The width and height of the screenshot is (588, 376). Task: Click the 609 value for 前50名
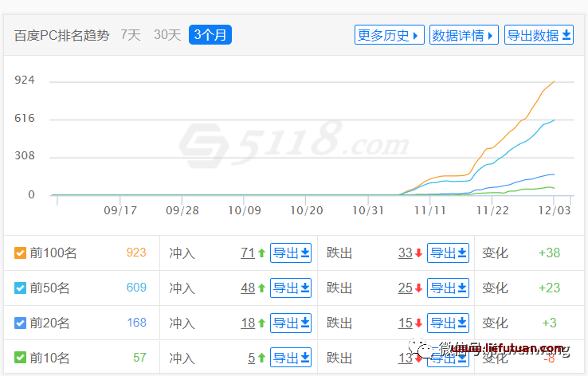(136, 287)
